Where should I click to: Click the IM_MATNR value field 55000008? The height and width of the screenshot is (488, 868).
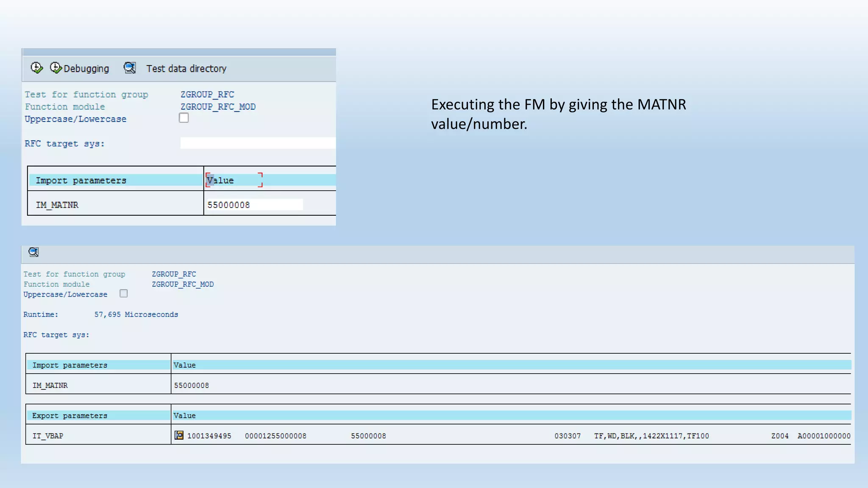tap(255, 205)
